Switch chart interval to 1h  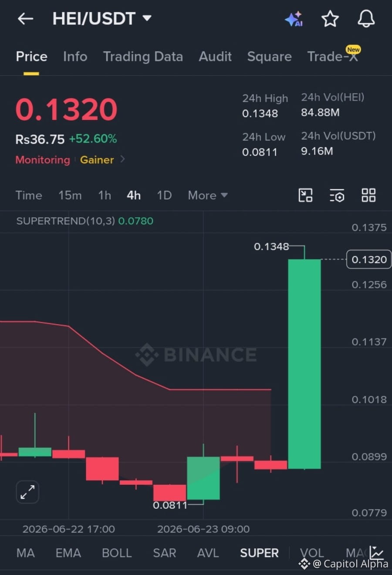click(x=105, y=195)
